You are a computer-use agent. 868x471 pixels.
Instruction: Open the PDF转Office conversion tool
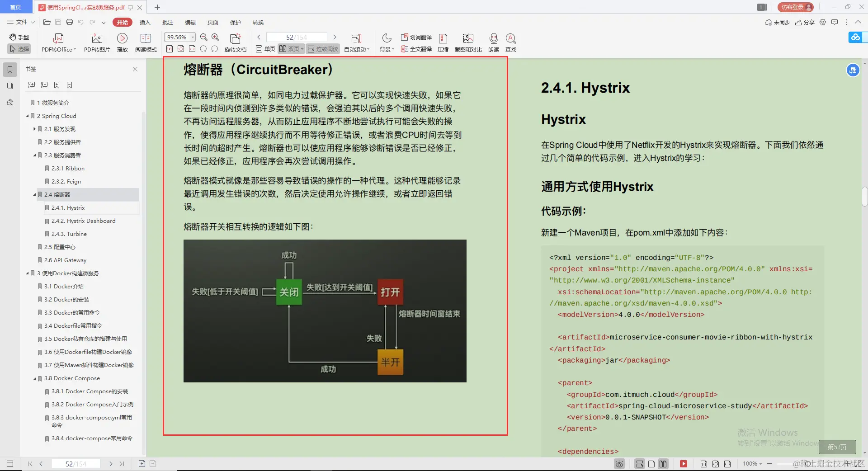pos(57,43)
